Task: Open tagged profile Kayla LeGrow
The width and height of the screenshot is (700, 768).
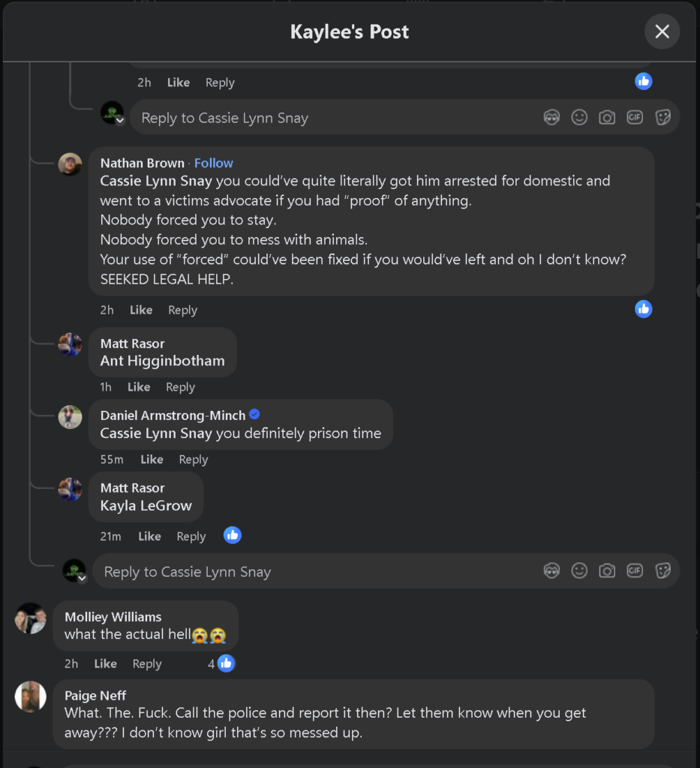Action: [x=146, y=505]
